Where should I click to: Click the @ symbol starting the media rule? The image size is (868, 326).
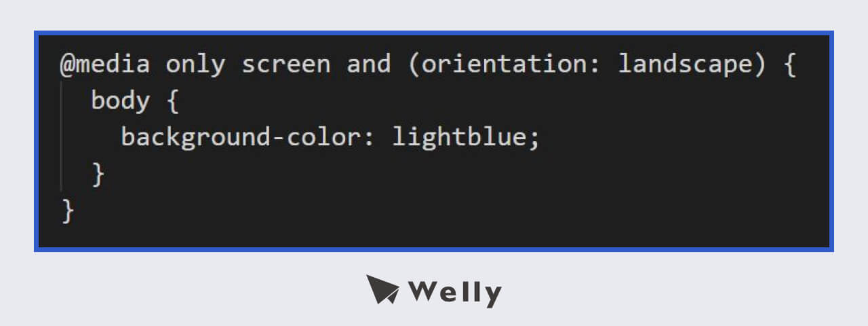(x=68, y=65)
